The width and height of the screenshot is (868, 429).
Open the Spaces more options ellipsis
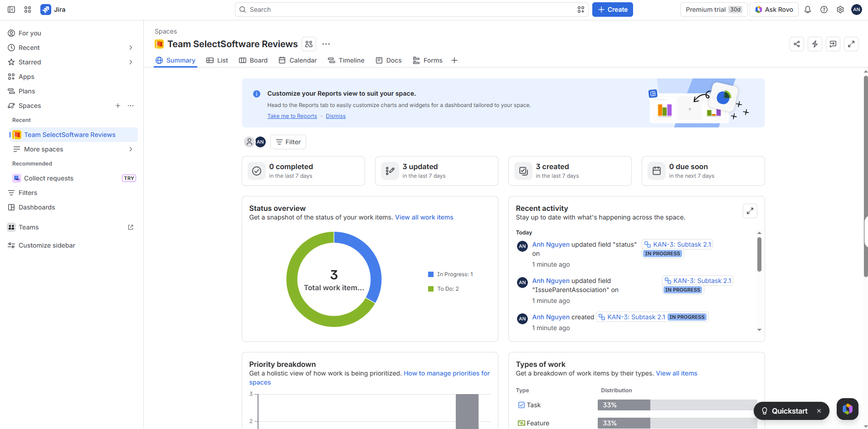coord(131,106)
